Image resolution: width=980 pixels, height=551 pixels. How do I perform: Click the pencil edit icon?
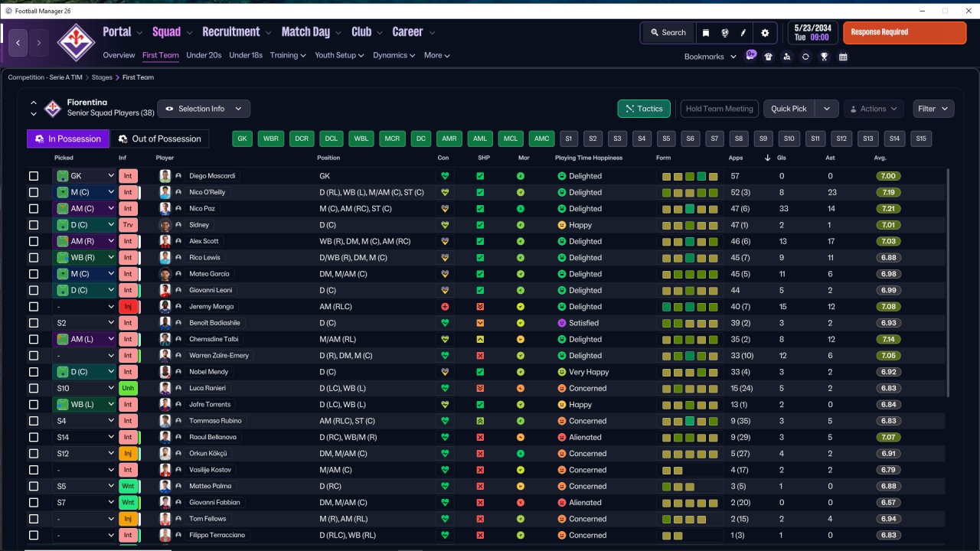743,33
